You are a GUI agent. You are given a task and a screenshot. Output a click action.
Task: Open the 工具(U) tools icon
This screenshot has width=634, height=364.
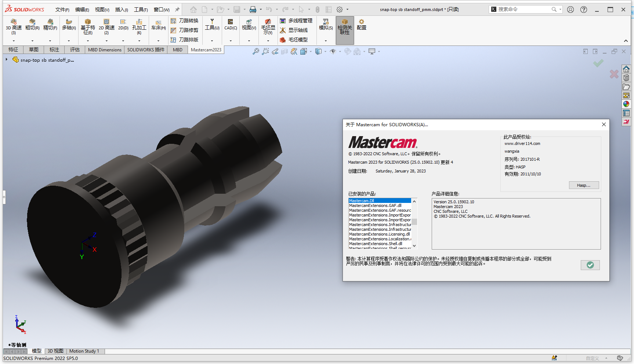pos(212,25)
